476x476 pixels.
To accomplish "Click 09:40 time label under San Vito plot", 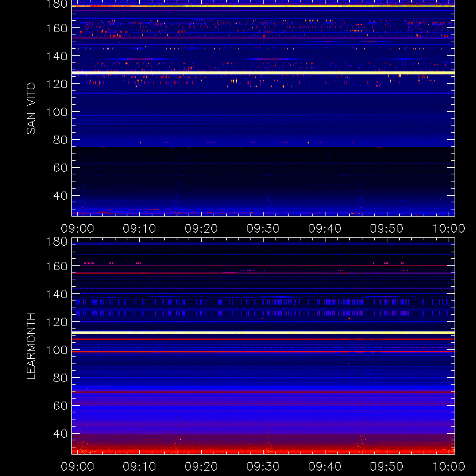I will pos(325,228).
